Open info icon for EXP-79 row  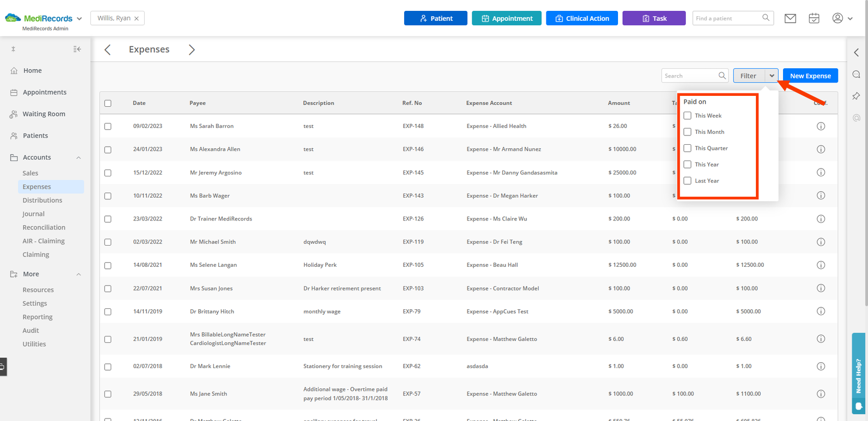pyautogui.click(x=821, y=311)
